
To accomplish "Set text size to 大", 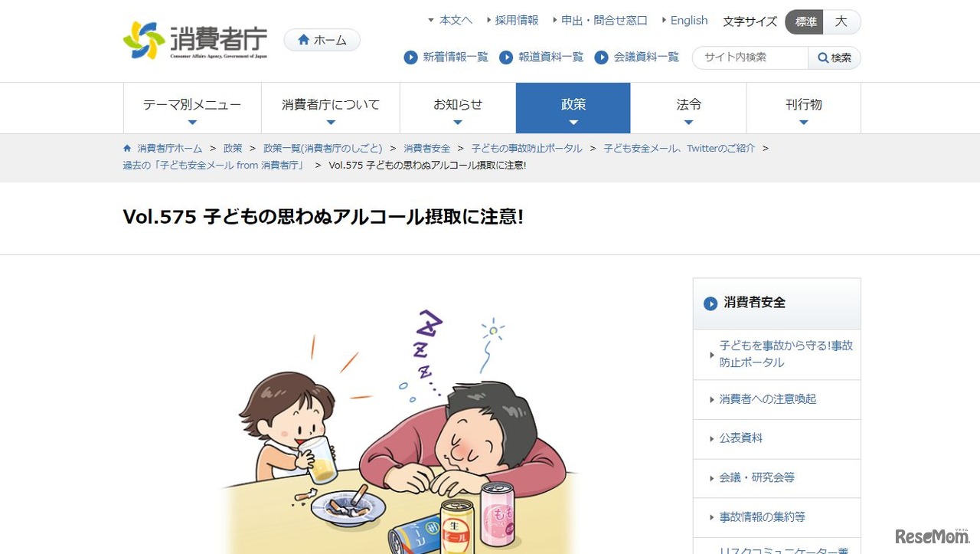I will (841, 21).
